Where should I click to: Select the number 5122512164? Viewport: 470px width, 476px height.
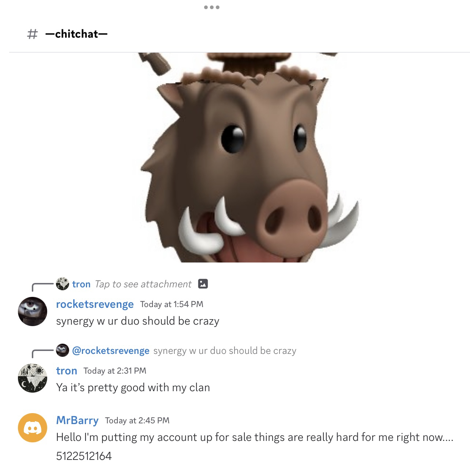(x=84, y=456)
